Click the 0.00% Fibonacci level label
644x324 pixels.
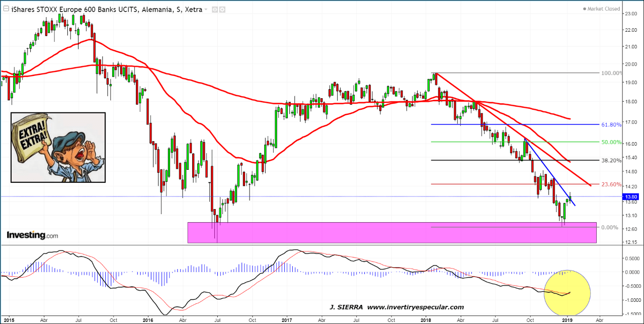[x=609, y=227]
